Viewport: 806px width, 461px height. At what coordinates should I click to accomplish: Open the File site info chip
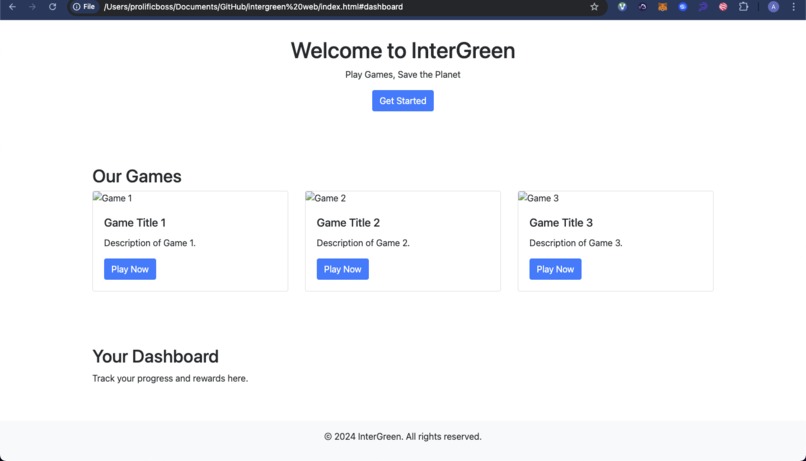(x=84, y=7)
